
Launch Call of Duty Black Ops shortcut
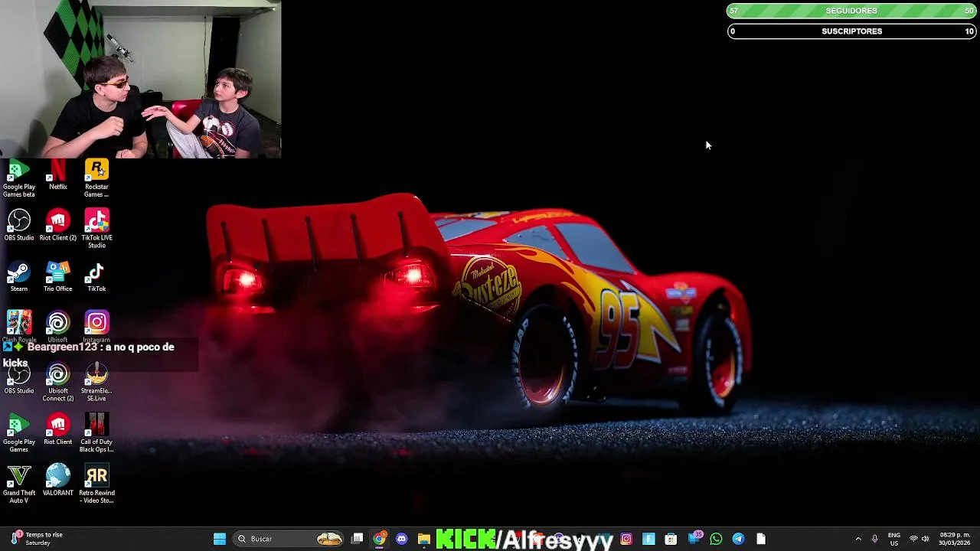point(96,433)
